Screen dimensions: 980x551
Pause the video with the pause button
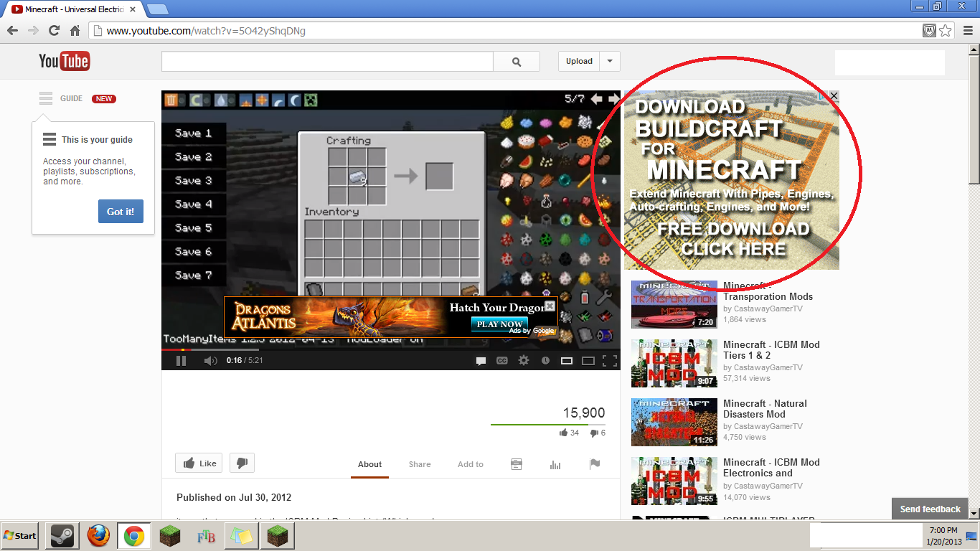(x=181, y=361)
